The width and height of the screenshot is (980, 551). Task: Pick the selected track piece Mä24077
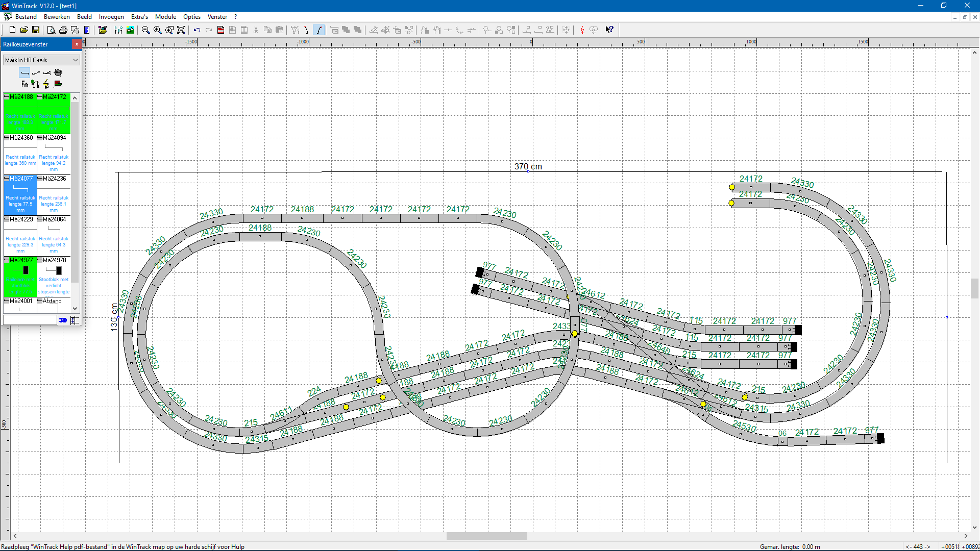[20, 195]
